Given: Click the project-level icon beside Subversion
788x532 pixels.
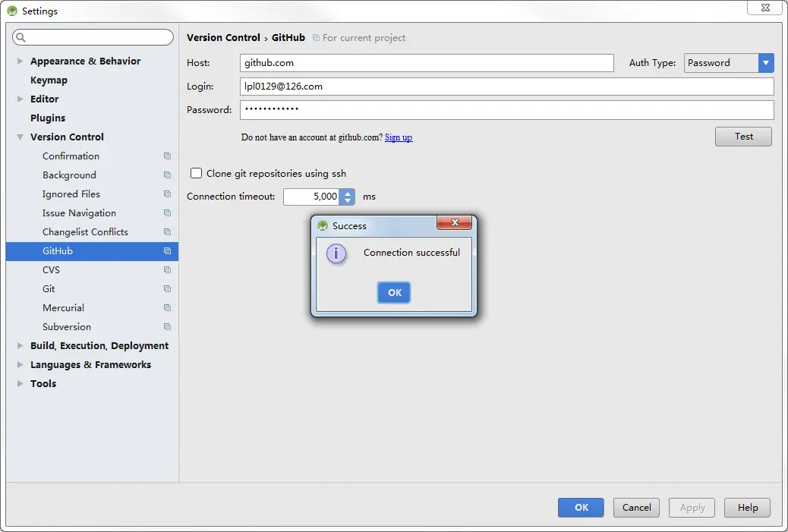Looking at the screenshot, I should pos(167,327).
